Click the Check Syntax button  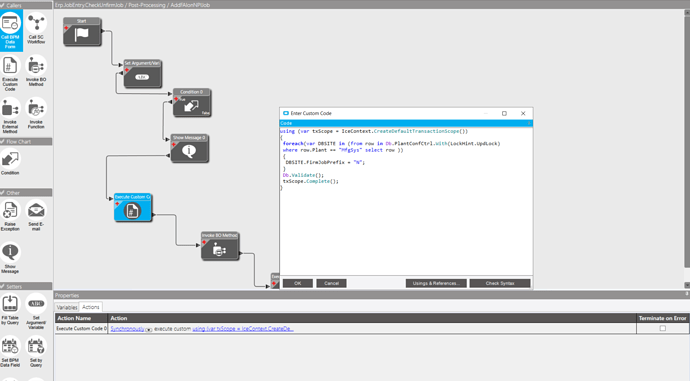point(500,283)
